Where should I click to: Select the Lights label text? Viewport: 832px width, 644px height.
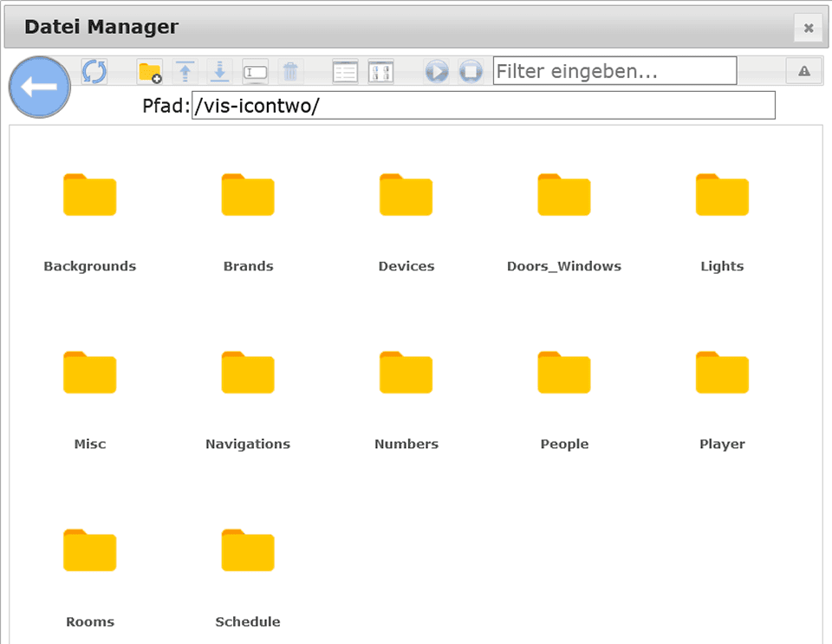coord(722,266)
